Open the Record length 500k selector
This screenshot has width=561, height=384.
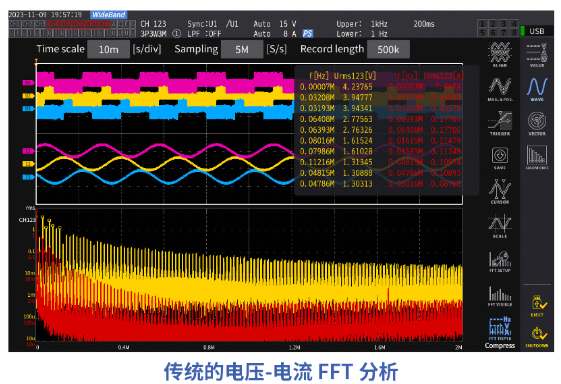(x=388, y=49)
